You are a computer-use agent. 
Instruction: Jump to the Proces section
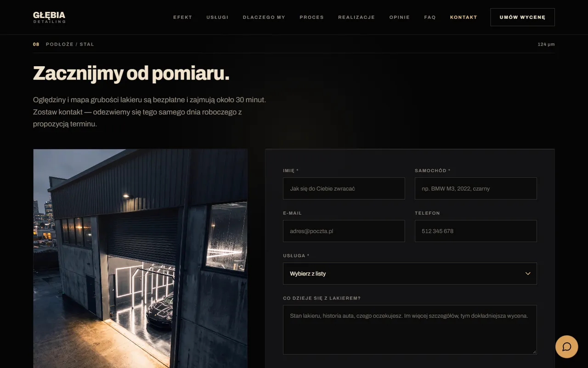(311, 17)
